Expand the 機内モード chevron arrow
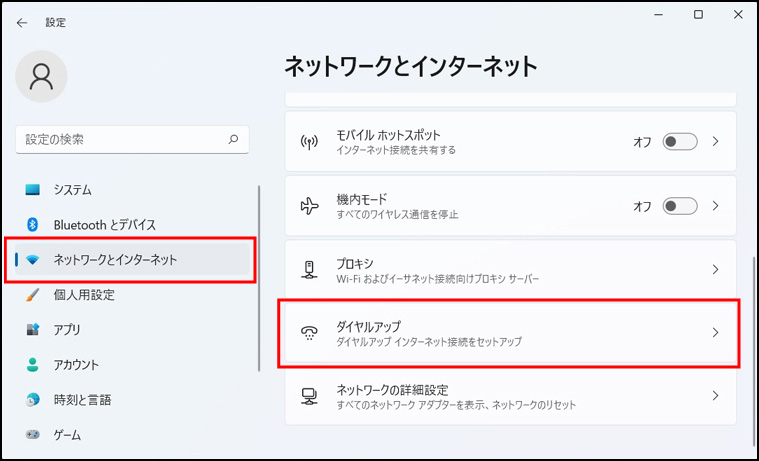The height and width of the screenshot is (461, 759). (x=715, y=206)
